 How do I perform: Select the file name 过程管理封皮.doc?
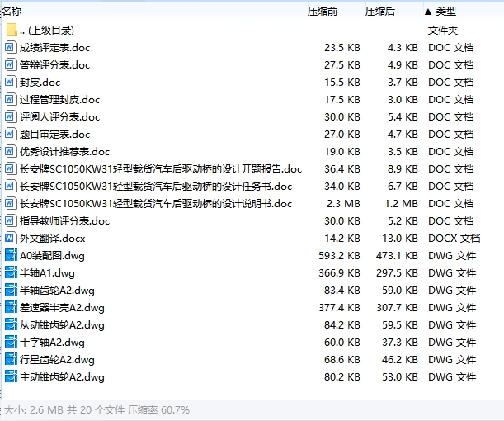59,100
